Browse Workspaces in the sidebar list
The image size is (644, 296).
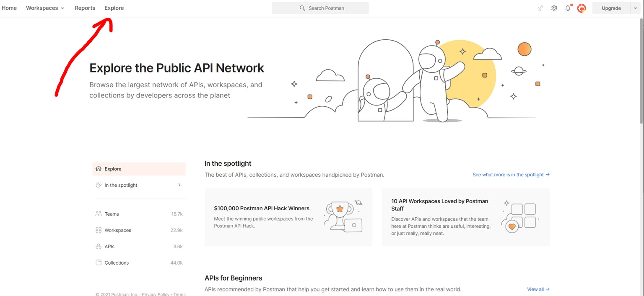pos(139,230)
